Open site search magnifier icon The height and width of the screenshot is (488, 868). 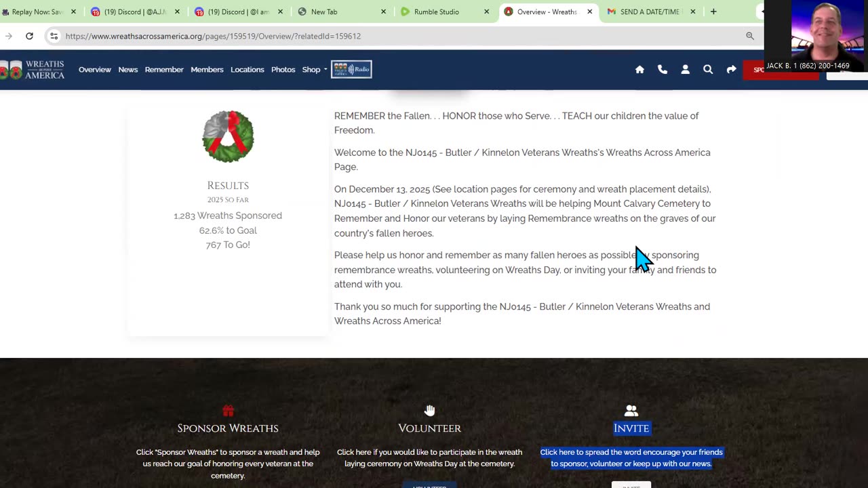pos(708,69)
